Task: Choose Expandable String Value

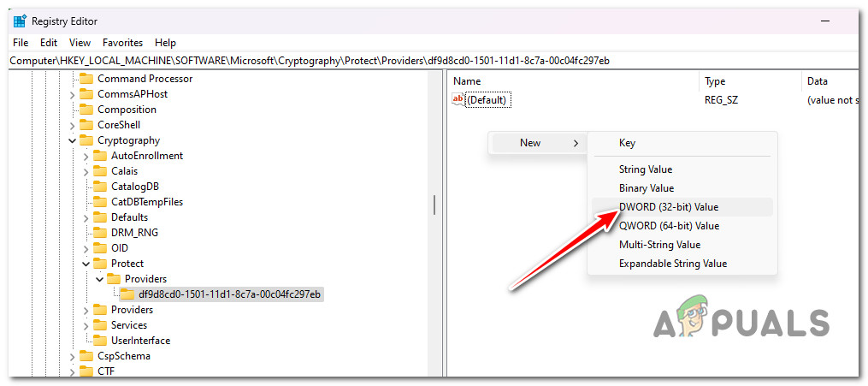Action: (682, 264)
